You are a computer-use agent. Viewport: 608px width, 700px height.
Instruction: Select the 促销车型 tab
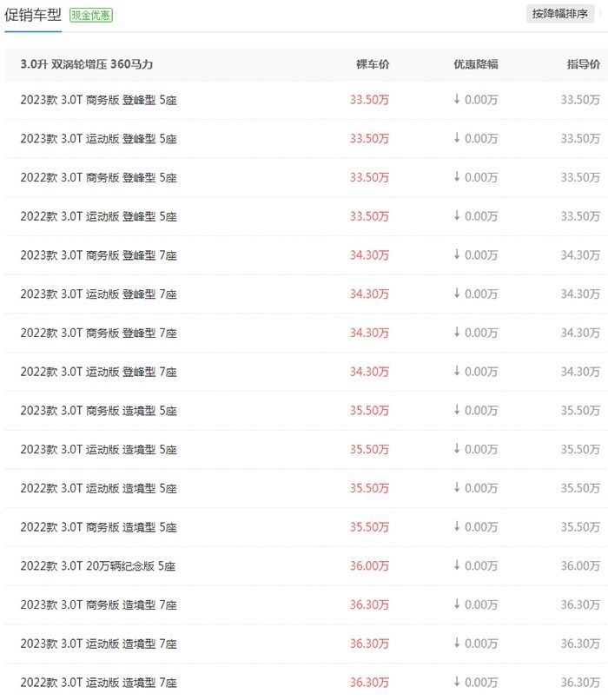[33, 15]
